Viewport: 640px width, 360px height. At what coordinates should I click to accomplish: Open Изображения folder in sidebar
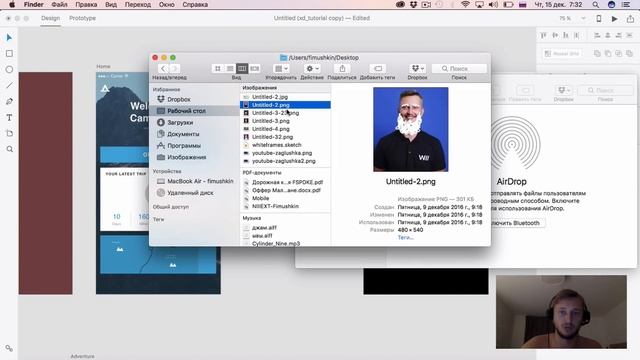[187, 157]
